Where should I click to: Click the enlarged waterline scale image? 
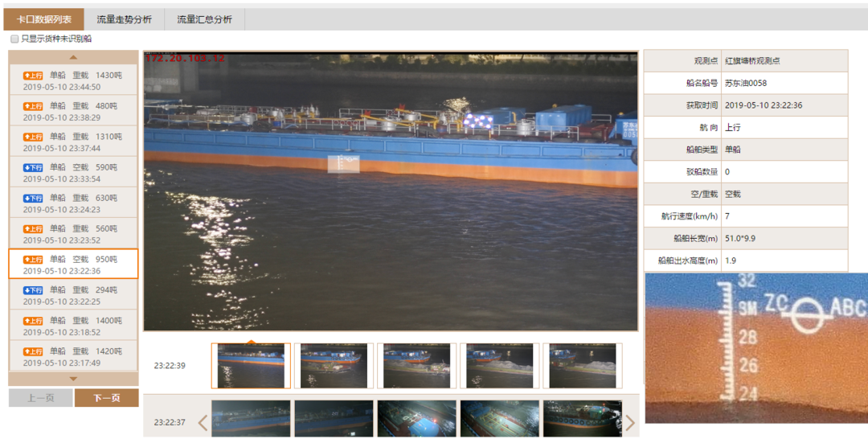755,347
